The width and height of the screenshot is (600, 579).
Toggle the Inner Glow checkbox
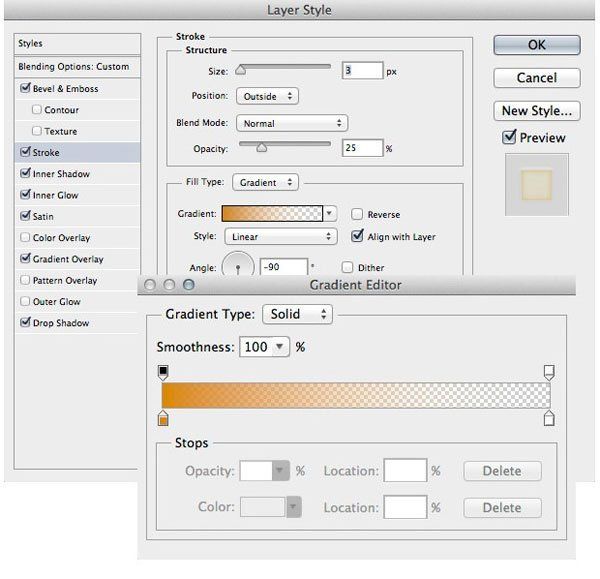(25, 194)
